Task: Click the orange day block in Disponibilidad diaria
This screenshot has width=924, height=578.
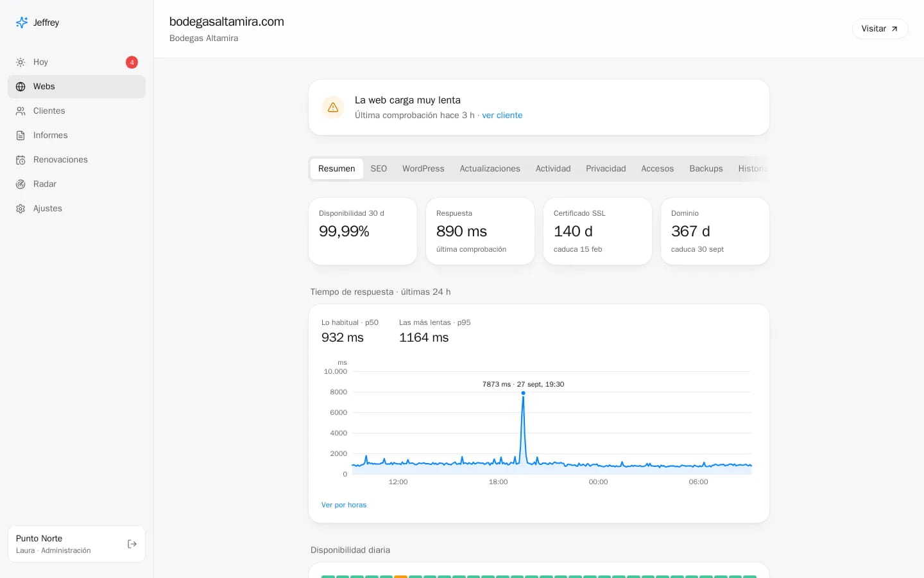Action: (401, 577)
